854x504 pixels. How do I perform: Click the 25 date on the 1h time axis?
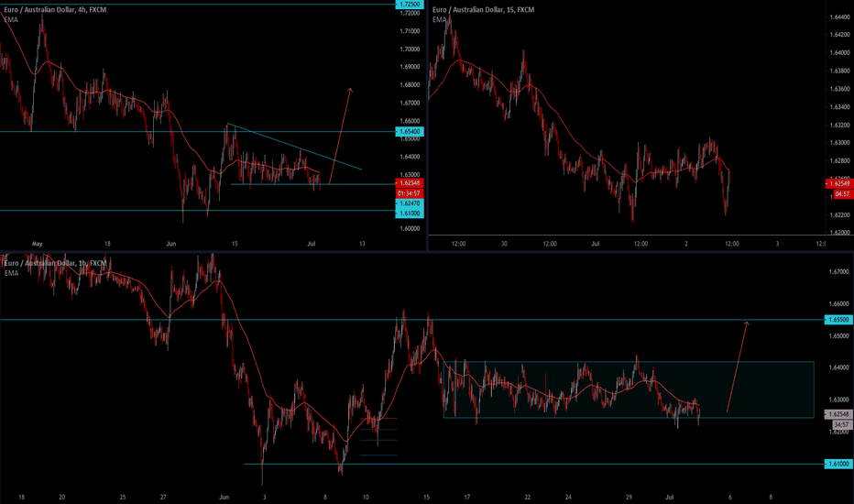(123, 497)
